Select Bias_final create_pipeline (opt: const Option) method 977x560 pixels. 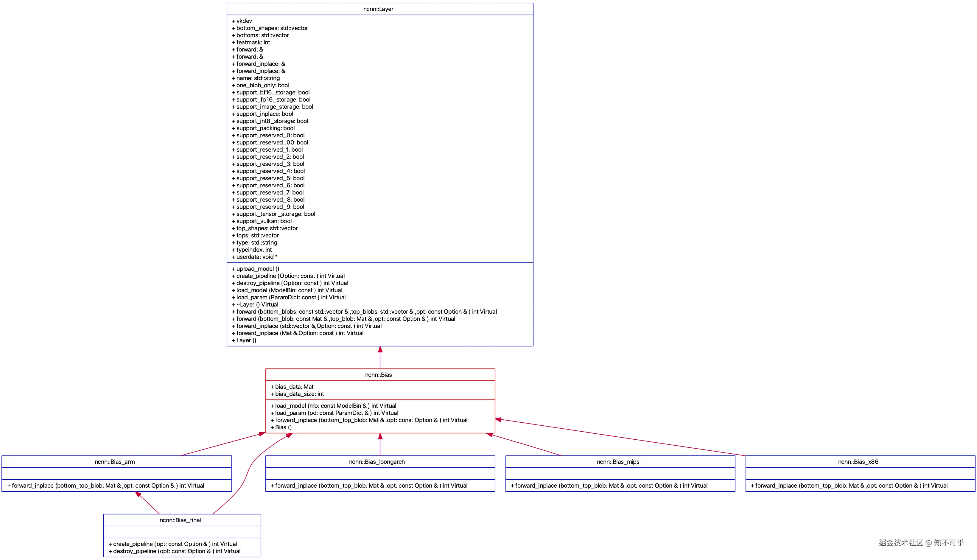173,544
